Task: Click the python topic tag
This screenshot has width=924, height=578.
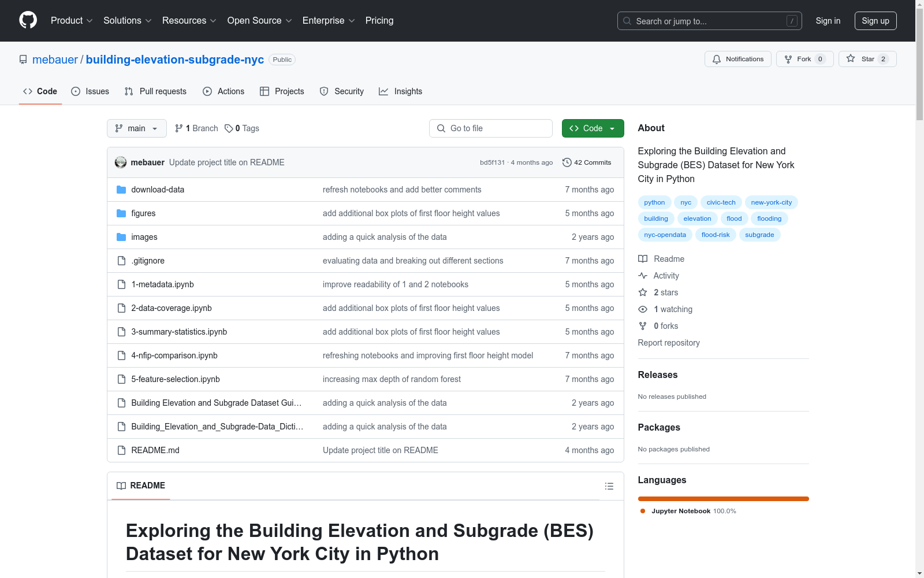Action: point(654,202)
